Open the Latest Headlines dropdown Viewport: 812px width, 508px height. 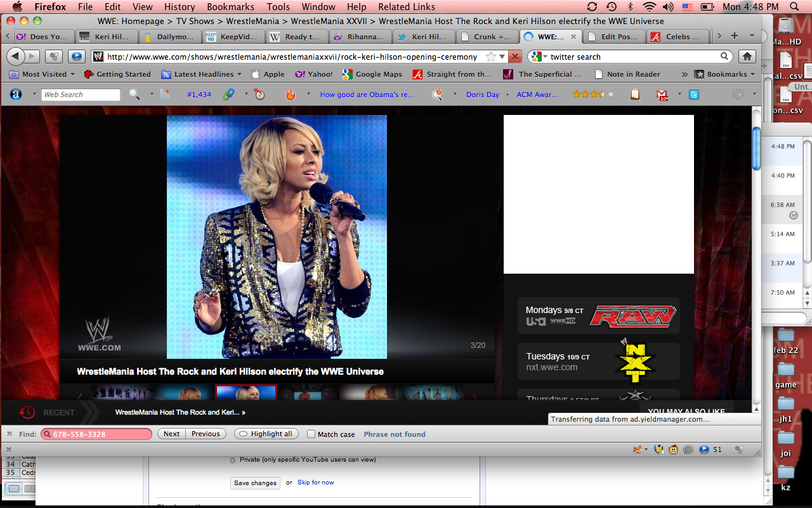(203, 74)
